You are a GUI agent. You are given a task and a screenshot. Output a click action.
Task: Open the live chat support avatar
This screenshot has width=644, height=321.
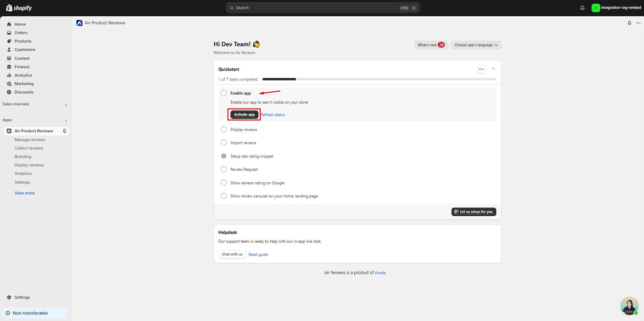click(629, 306)
